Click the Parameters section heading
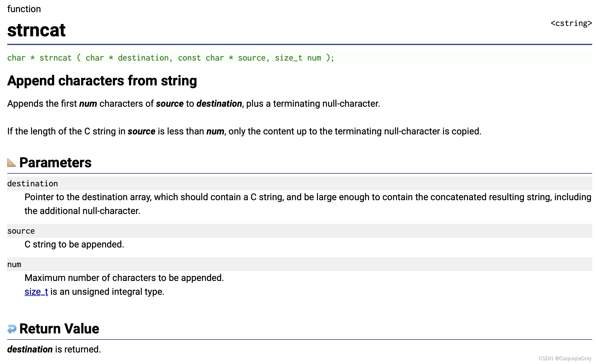 (55, 163)
